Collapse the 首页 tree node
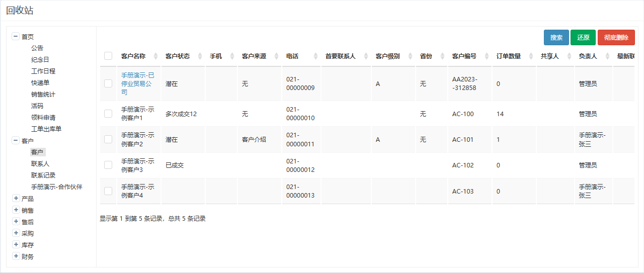644x273 pixels. pos(16,36)
